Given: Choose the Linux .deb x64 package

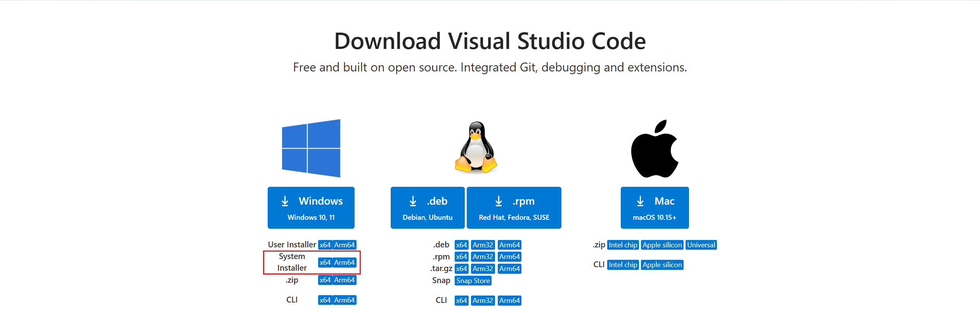Looking at the screenshot, I should (x=462, y=245).
